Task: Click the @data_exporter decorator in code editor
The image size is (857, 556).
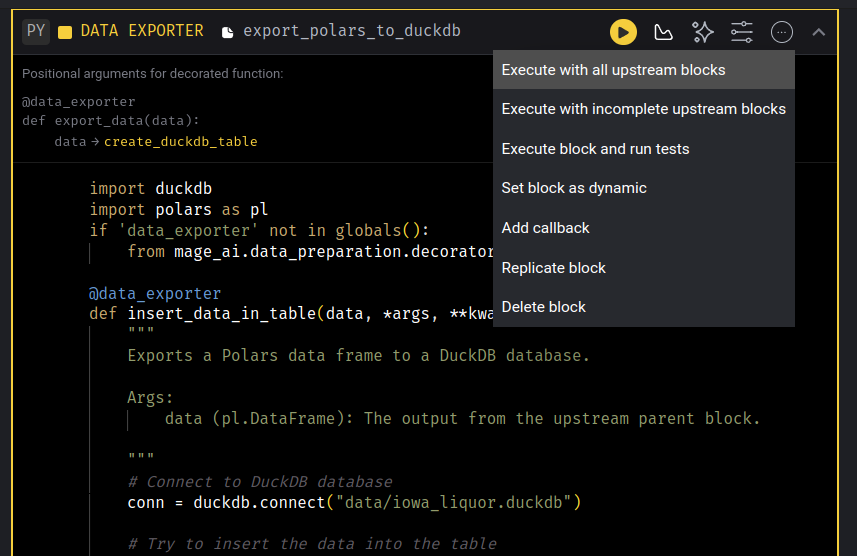Action: click(x=155, y=294)
